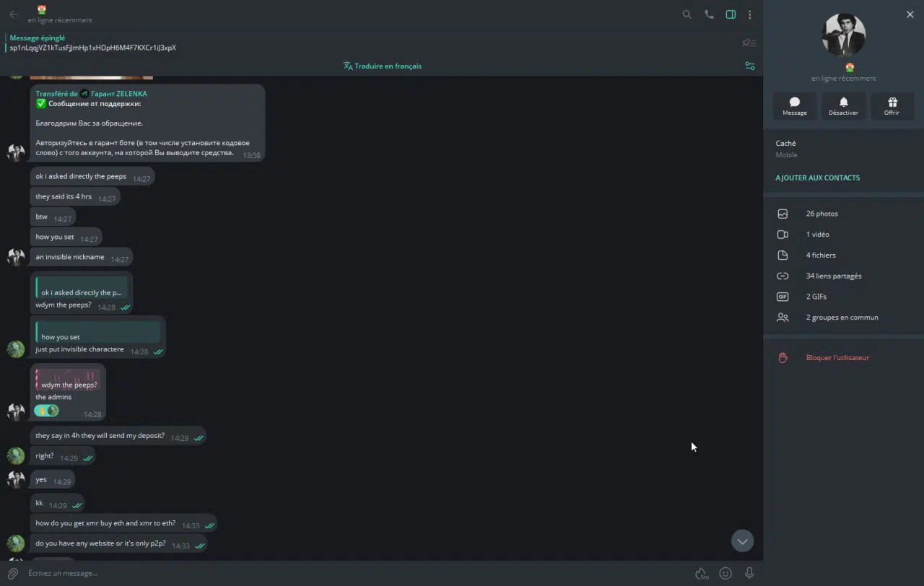
Task: Open the pinned messages list icon
Action: pyautogui.click(x=749, y=43)
